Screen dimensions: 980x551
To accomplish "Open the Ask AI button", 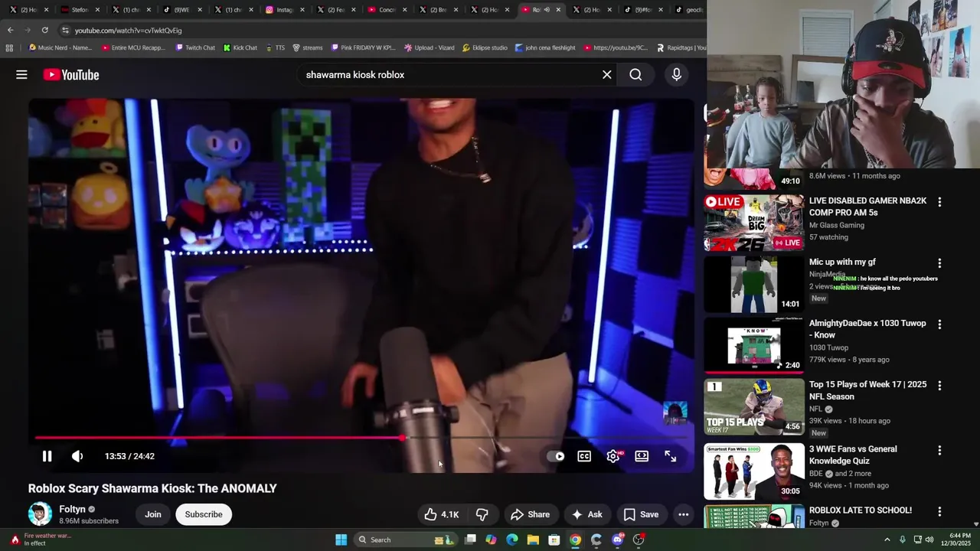I will 586,514.
